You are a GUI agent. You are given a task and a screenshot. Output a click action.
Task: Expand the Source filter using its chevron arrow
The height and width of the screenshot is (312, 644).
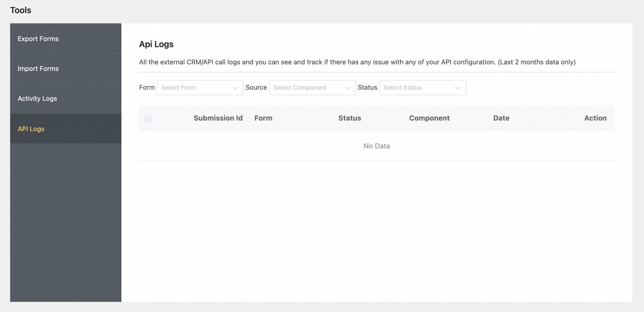(347, 88)
